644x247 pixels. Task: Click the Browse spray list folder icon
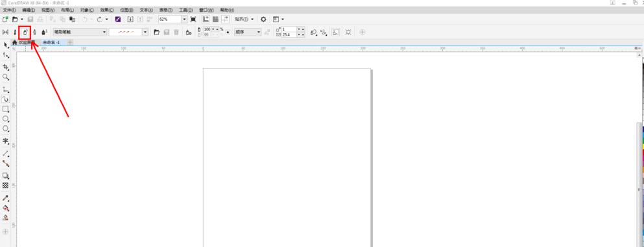156,32
